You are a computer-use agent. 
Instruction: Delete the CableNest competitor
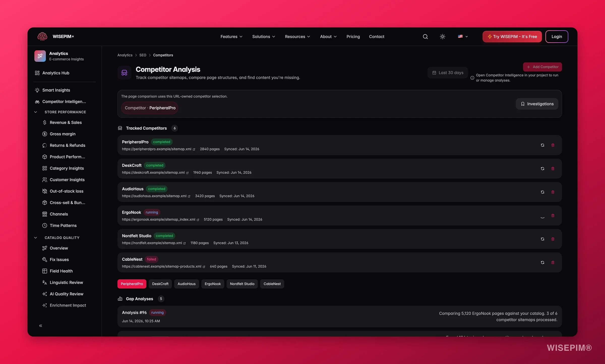coord(553,262)
